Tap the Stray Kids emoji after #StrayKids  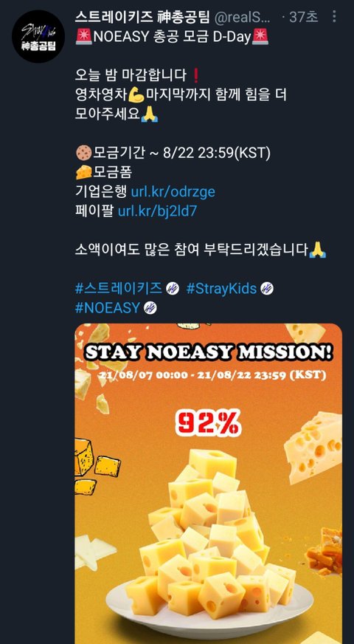267,288
